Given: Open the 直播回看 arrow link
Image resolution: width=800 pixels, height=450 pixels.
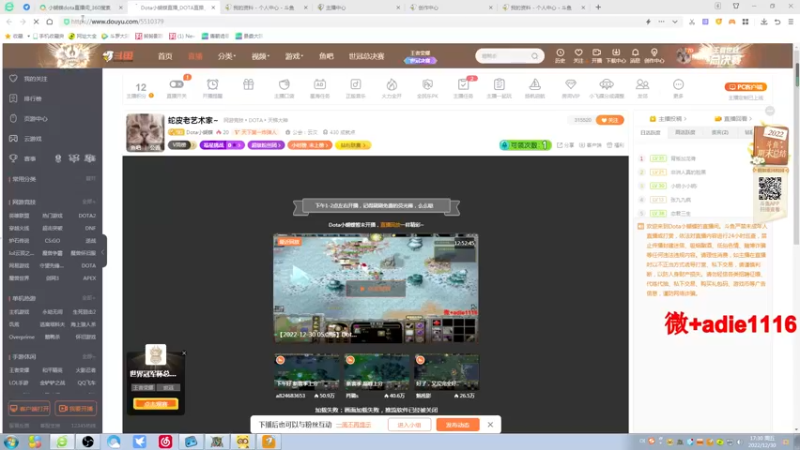Looking at the screenshot, I should 733,118.
